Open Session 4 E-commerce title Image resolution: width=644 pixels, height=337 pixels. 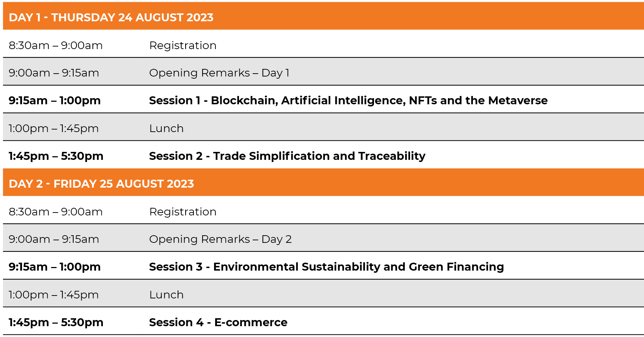[x=218, y=322]
